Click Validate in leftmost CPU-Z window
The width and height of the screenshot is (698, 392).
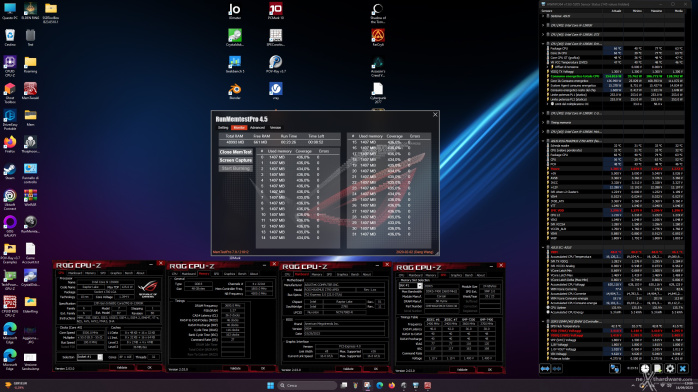coord(122,368)
